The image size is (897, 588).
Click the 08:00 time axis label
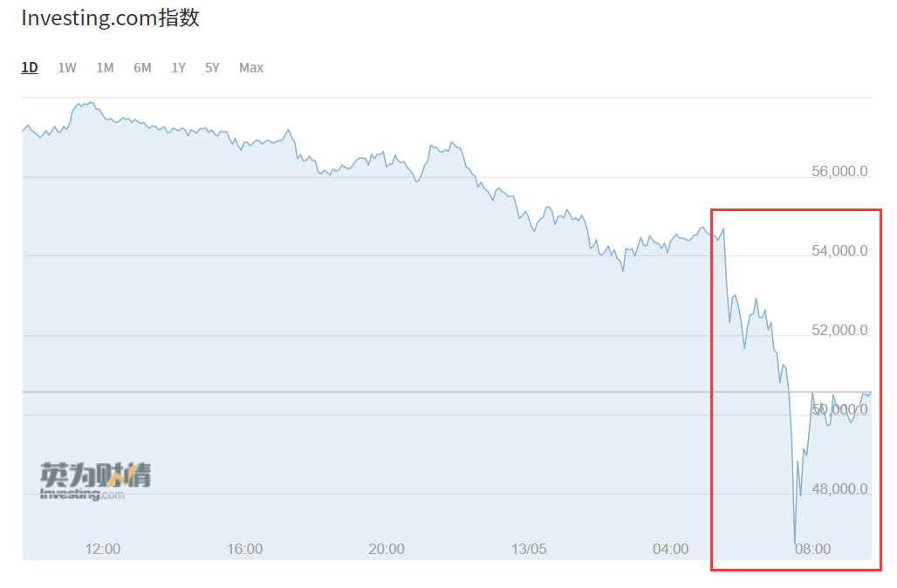(x=812, y=549)
